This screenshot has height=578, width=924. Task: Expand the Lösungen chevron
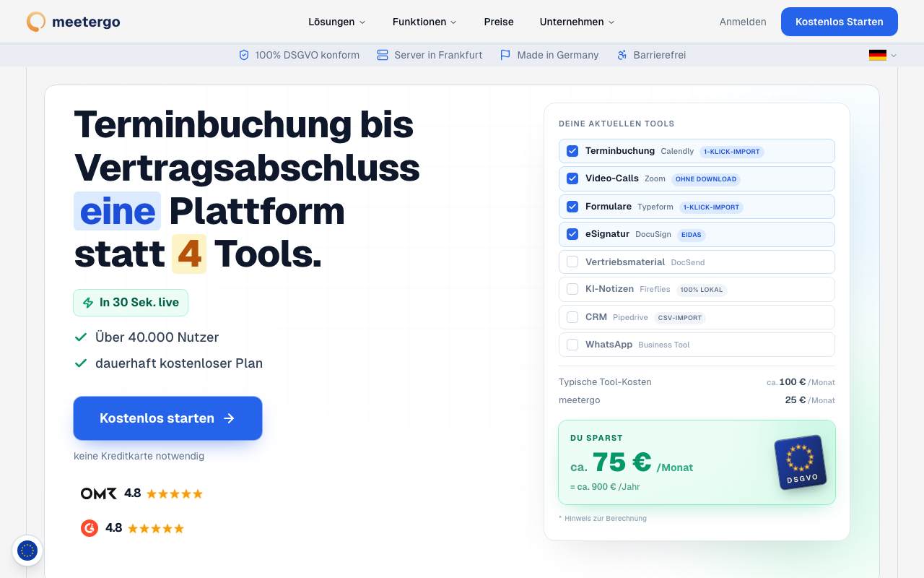click(362, 22)
